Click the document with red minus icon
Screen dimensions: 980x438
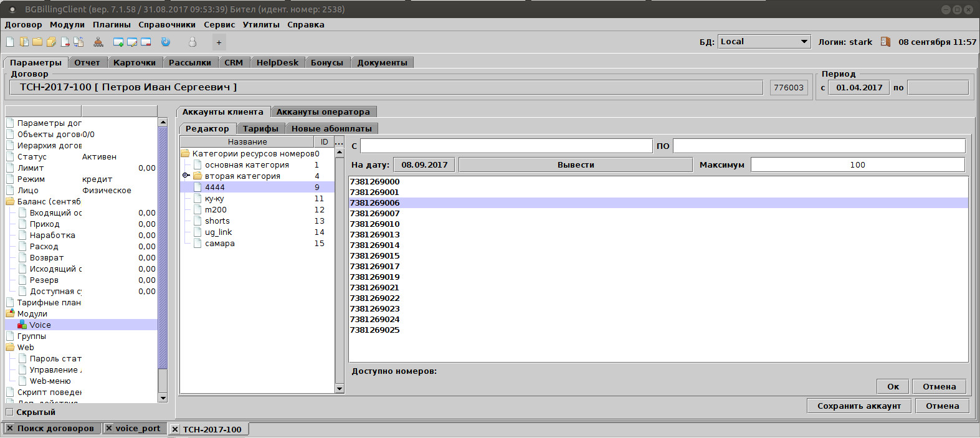coord(65,42)
